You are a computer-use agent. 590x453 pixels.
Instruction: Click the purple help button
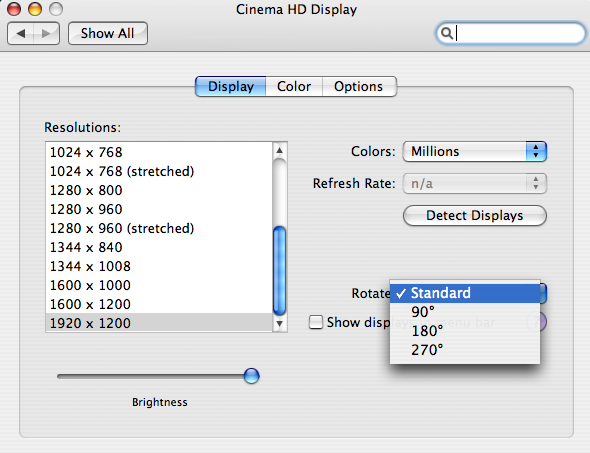542,322
